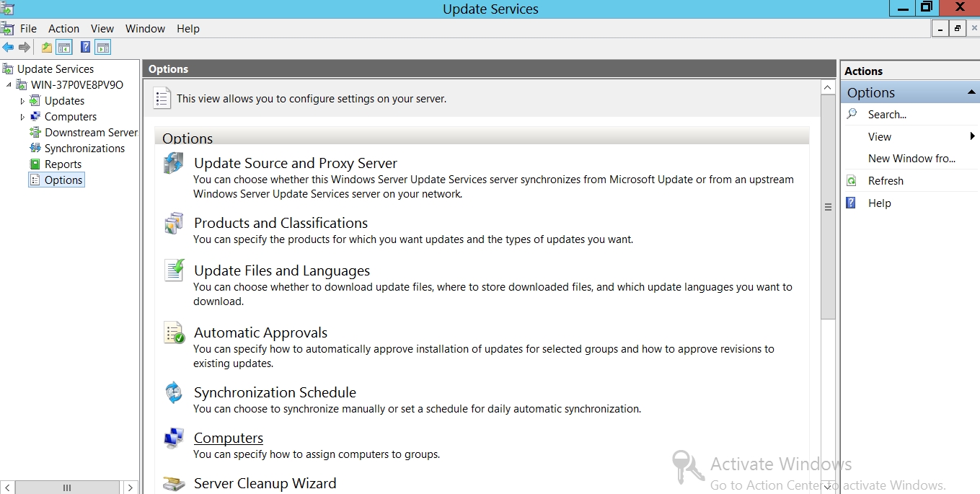This screenshot has height=494, width=980.
Task: Open the Update Source and Proxy Server icon
Action: click(174, 163)
